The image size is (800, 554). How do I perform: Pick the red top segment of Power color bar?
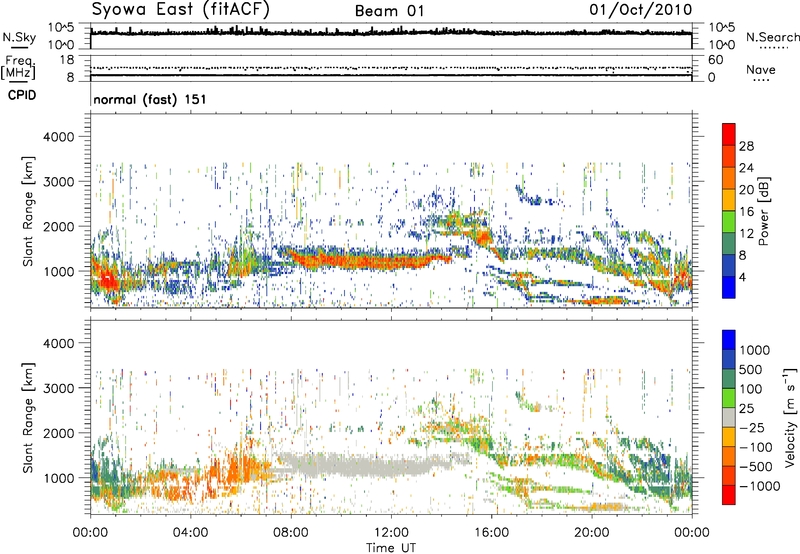(x=729, y=134)
